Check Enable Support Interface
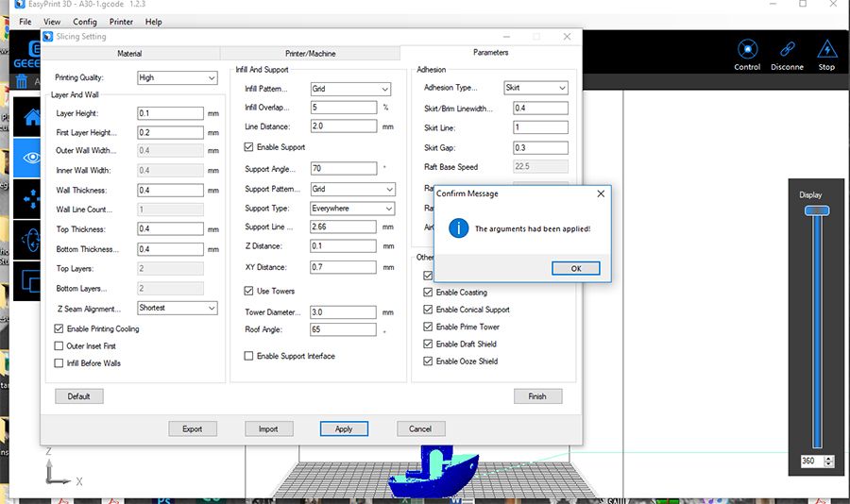Viewport: 850px width, 504px height. (248, 356)
